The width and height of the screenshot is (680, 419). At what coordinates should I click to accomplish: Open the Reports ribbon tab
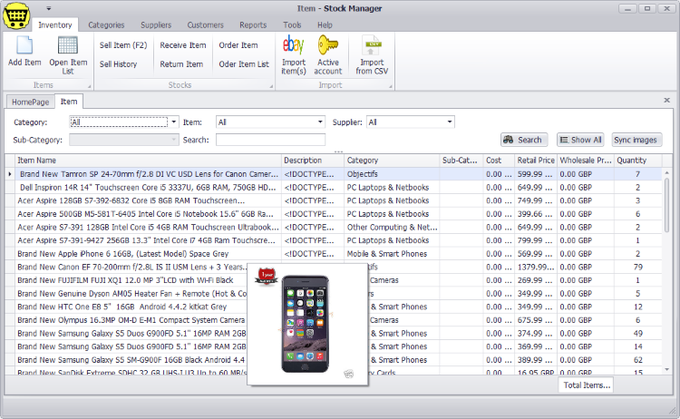click(x=253, y=24)
